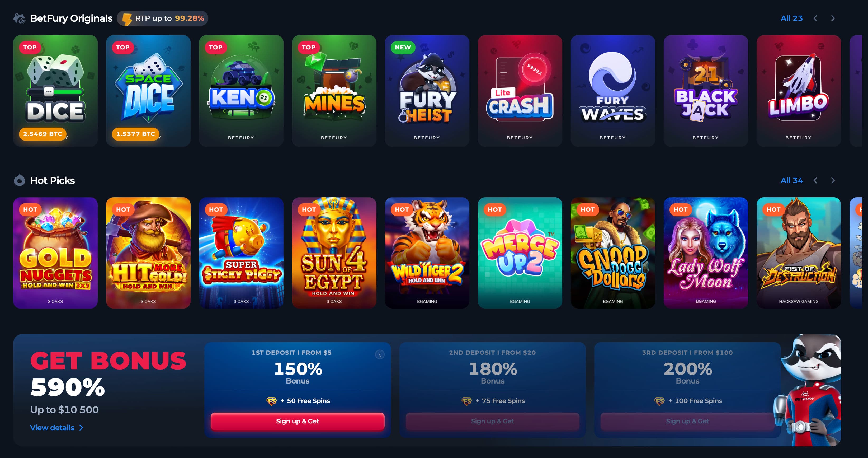Click the red Sign up & Get button

coord(298,421)
